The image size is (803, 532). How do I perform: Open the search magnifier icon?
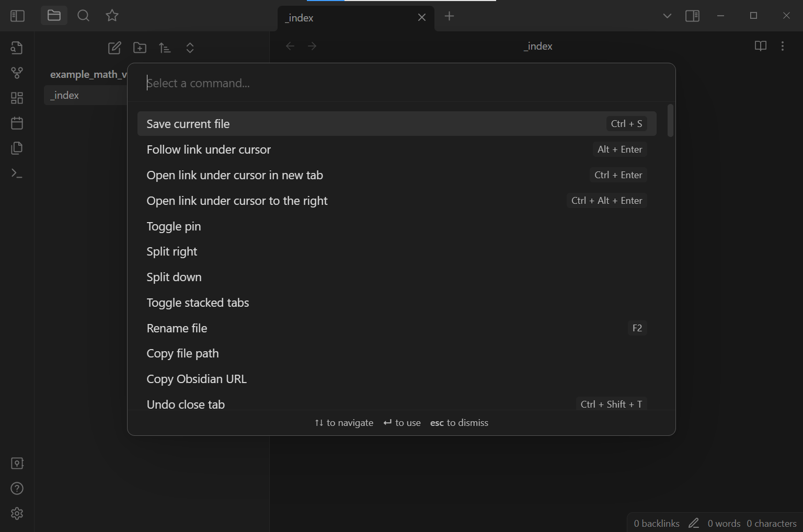coord(83,16)
